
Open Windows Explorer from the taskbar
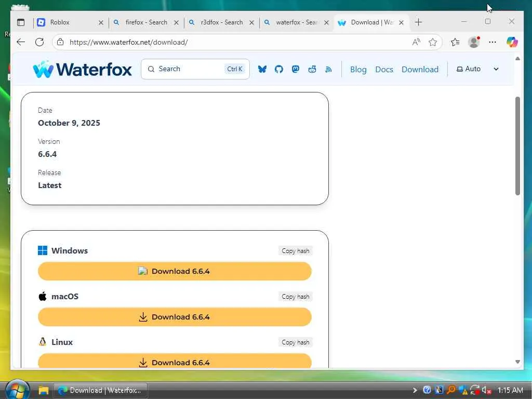tap(44, 391)
